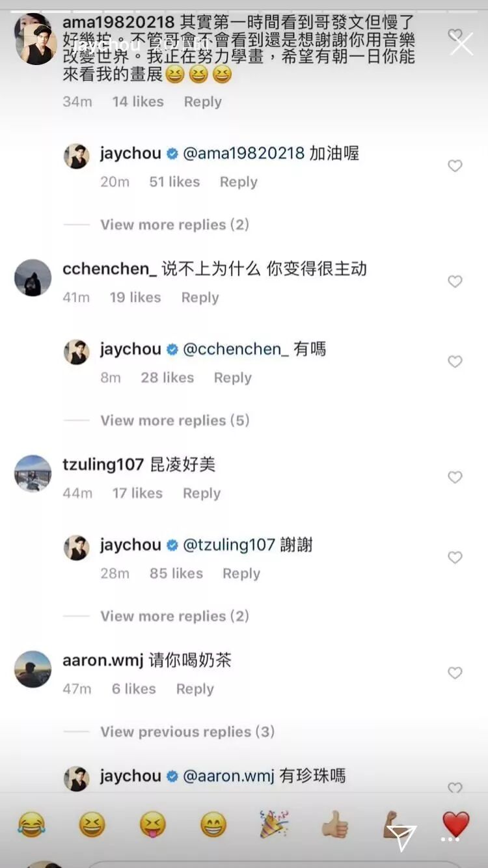Screen dimensions: 488x868
Task: Expand View more replies (2) under ama19820218
Action: point(174,224)
